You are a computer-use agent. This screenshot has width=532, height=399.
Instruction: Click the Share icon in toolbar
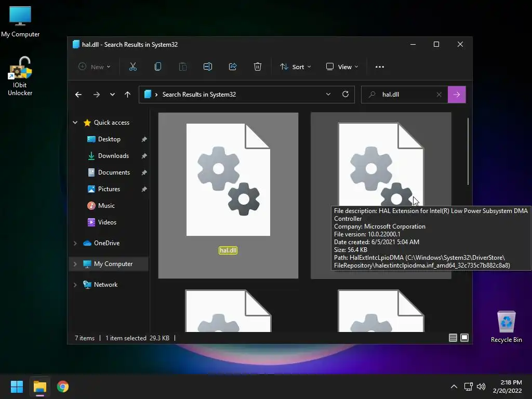[233, 67]
